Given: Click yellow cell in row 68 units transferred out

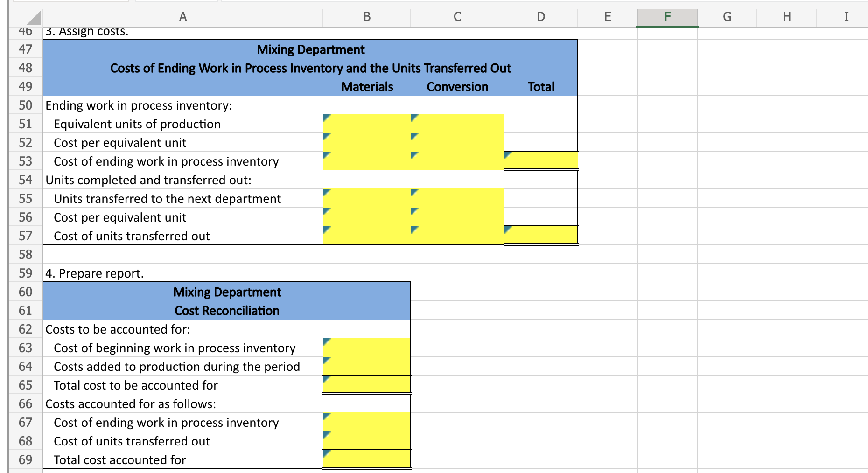Looking at the screenshot, I should tap(367, 441).
